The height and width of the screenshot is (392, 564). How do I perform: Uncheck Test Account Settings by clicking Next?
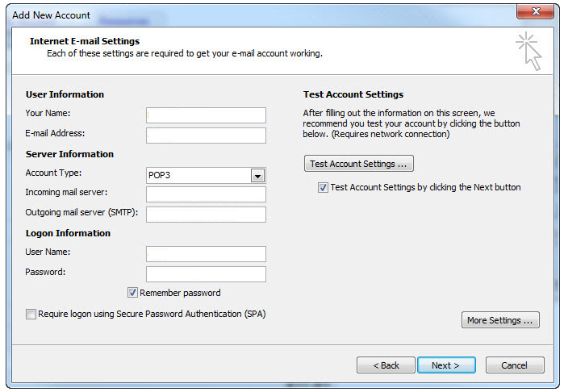pyautogui.click(x=323, y=187)
